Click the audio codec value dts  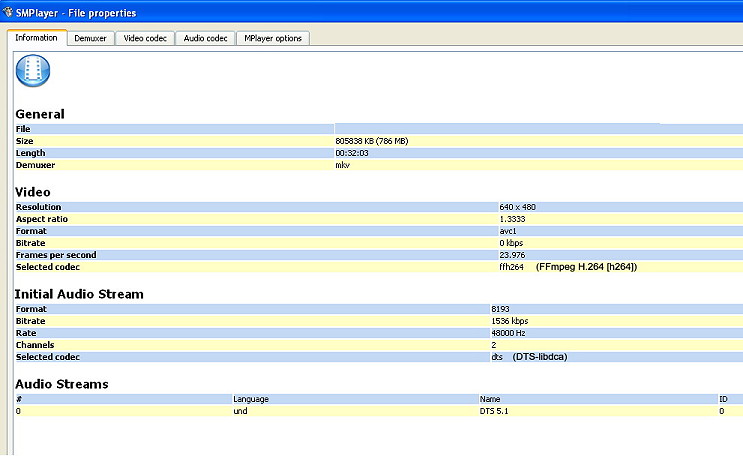[x=497, y=357]
